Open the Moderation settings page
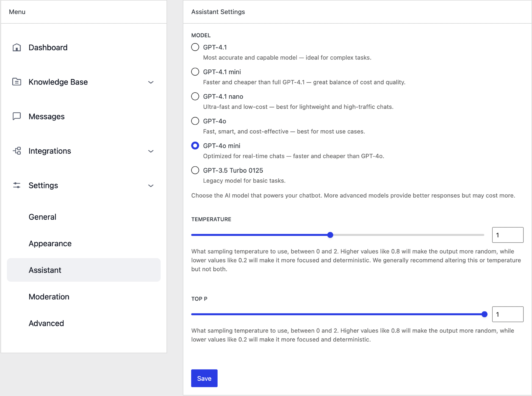 [x=49, y=297]
